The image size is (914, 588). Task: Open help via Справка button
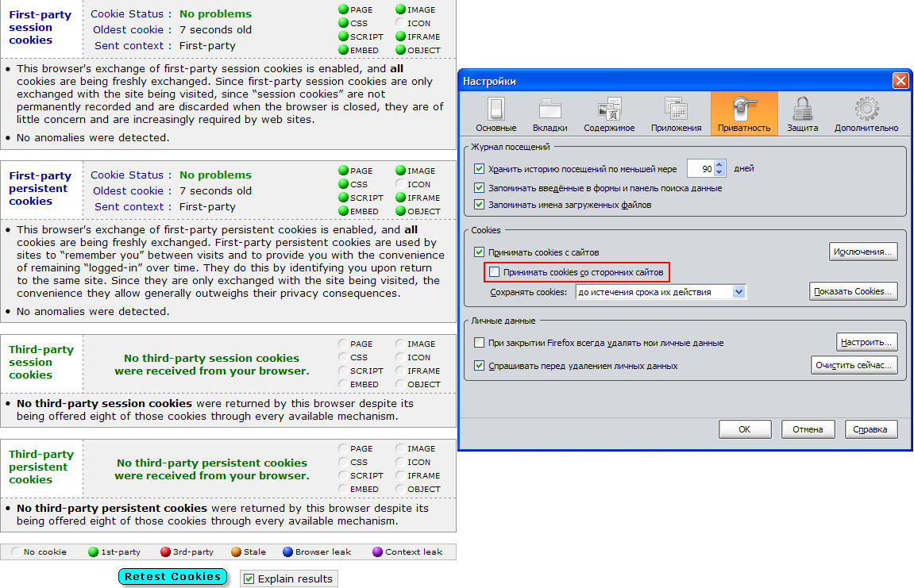(x=870, y=429)
